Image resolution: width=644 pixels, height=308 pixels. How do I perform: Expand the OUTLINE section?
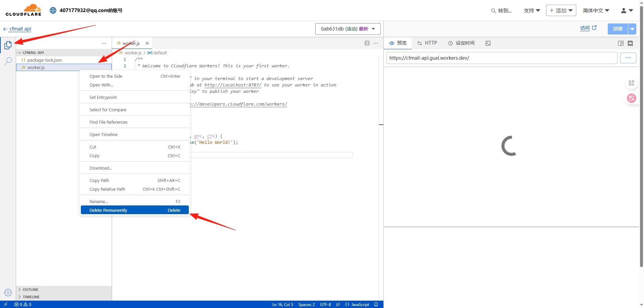[x=31, y=290]
